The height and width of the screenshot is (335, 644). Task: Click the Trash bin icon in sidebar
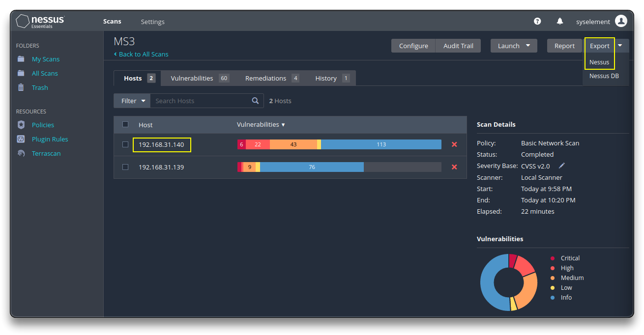(x=21, y=87)
